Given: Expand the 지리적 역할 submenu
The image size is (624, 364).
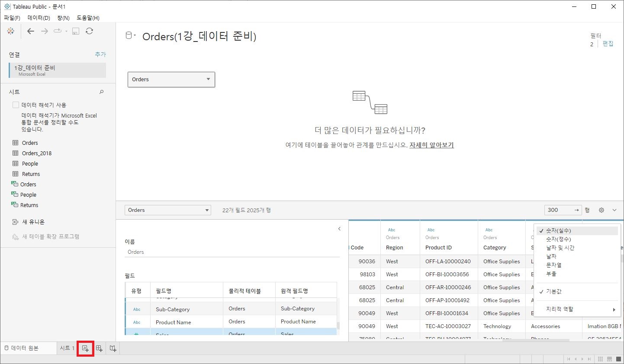Looking at the screenshot, I should point(577,309).
